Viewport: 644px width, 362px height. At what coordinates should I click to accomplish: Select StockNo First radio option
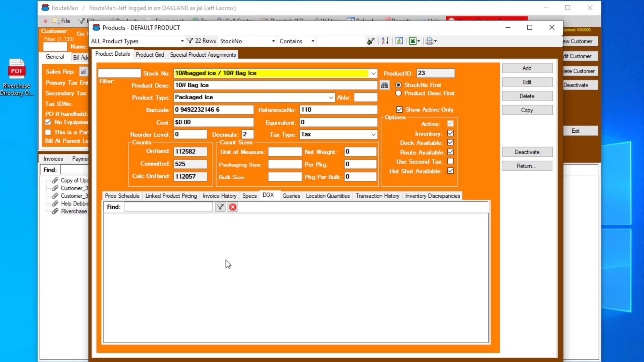(398, 85)
